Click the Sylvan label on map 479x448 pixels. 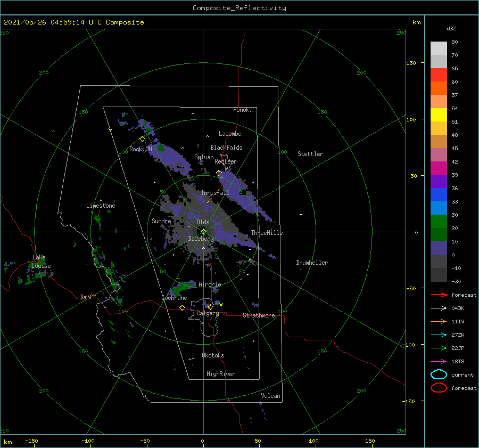tap(204, 157)
